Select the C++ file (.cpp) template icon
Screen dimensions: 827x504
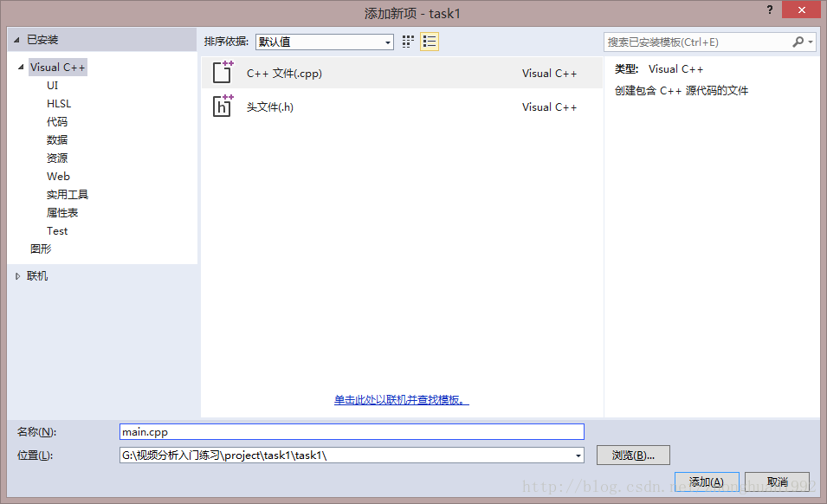pos(223,73)
